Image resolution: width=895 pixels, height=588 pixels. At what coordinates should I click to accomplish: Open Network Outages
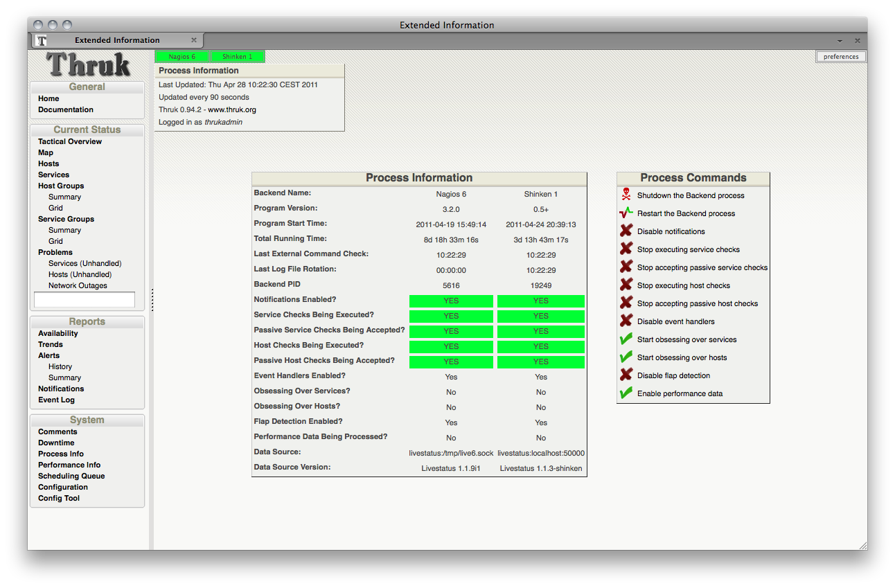(x=78, y=285)
